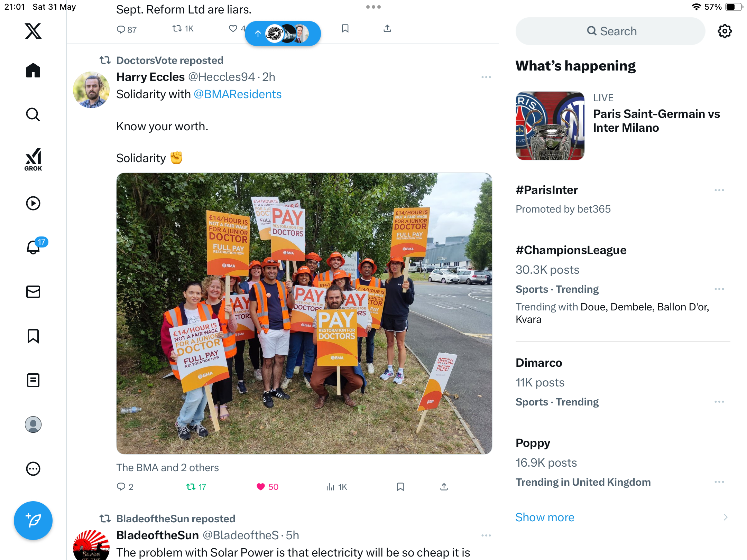The height and width of the screenshot is (560, 747).
Task: Open Grok from the sidebar
Action: coord(33,159)
